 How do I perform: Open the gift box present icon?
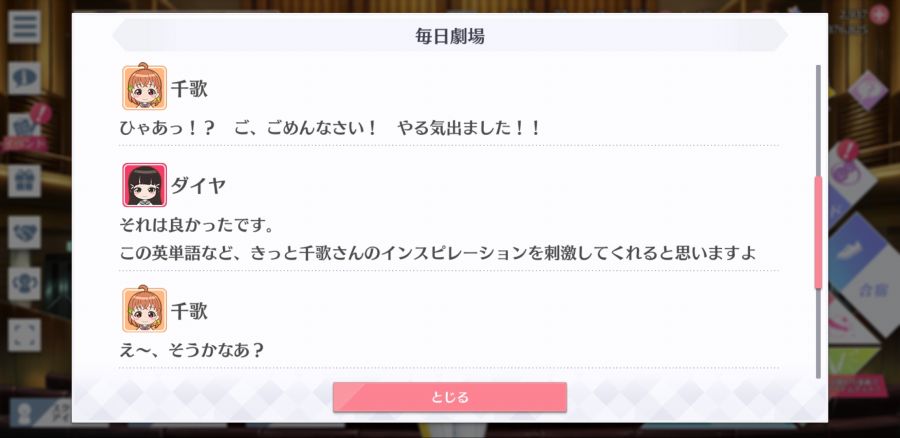tap(24, 181)
